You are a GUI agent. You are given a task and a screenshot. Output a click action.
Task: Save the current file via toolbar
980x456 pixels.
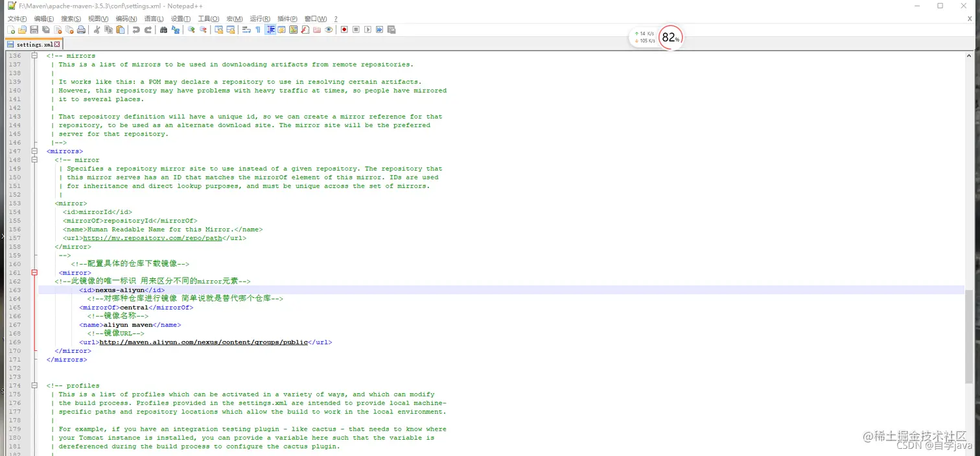point(34,29)
